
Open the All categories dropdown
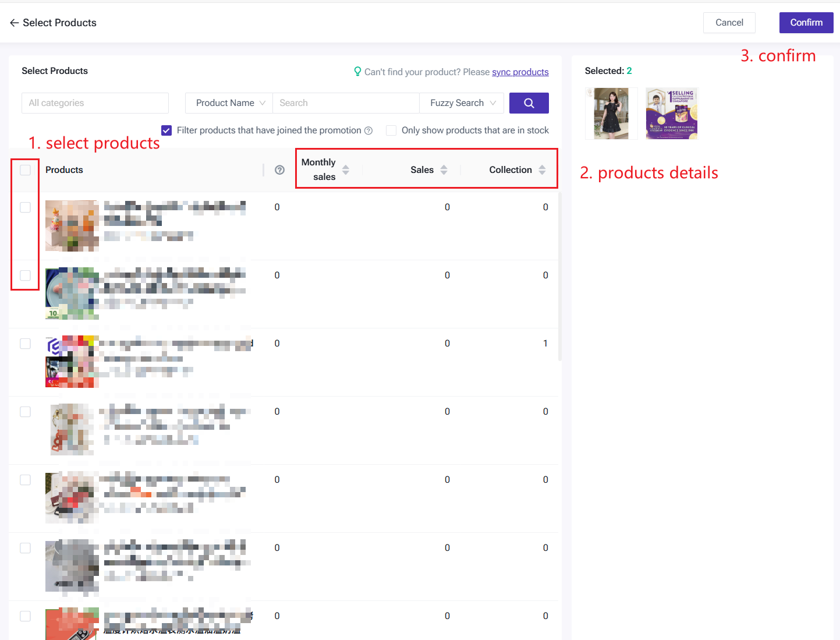click(95, 103)
